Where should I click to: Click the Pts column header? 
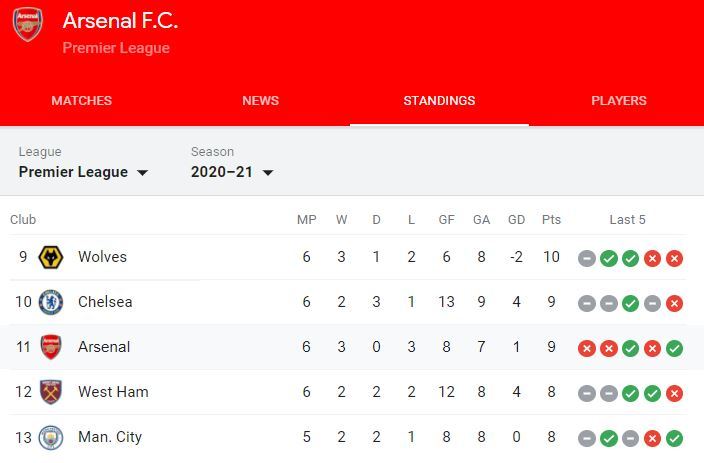pyautogui.click(x=551, y=220)
